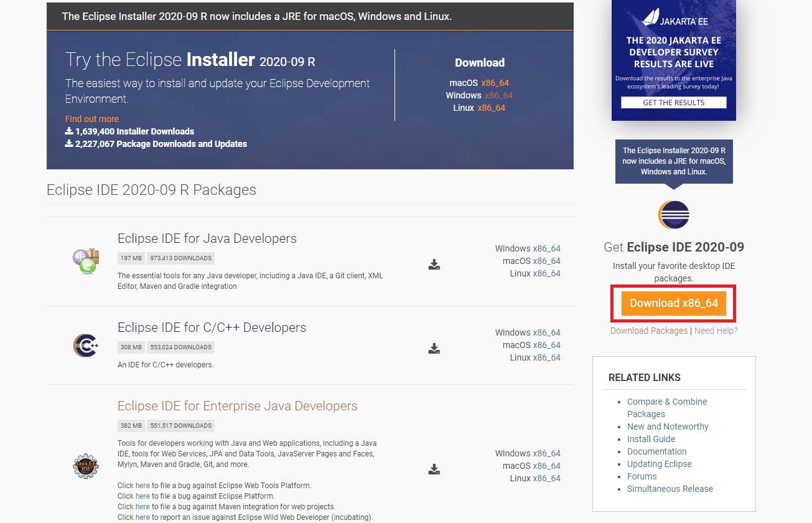Click the C/C++ Developers package icon
Image resolution: width=812 pixels, height=523 pixels.
click(x=86, y=345)
